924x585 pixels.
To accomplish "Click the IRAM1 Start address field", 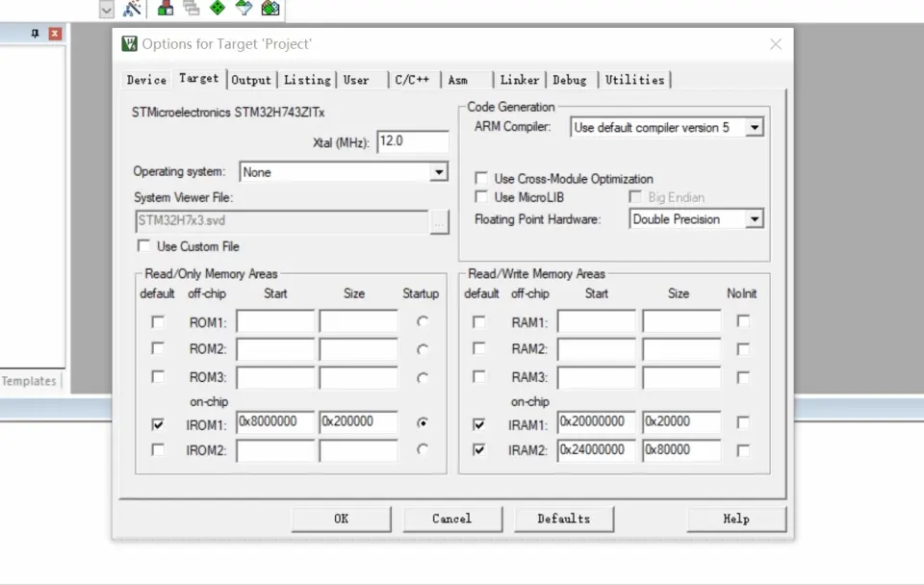I will pos(597,421).
